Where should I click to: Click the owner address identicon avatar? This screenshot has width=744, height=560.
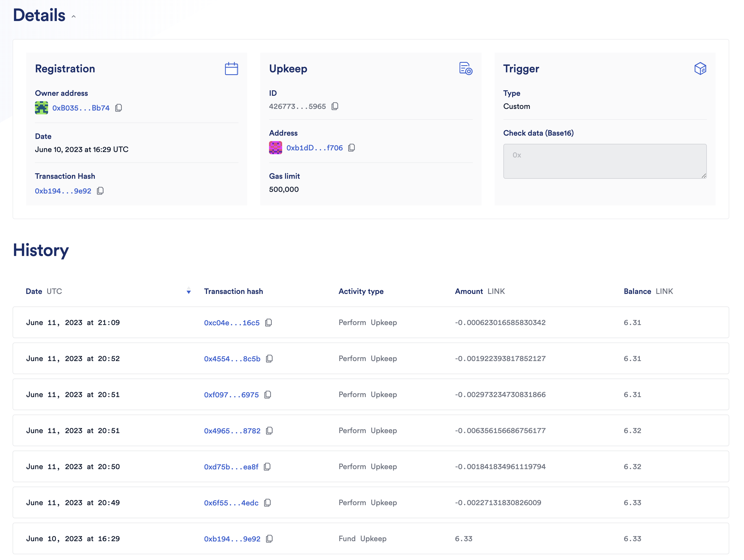(41, 108)
